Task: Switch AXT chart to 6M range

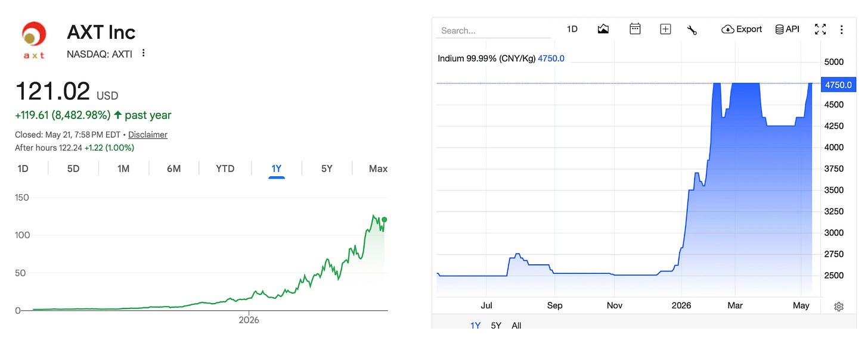Action: (173, 168)
